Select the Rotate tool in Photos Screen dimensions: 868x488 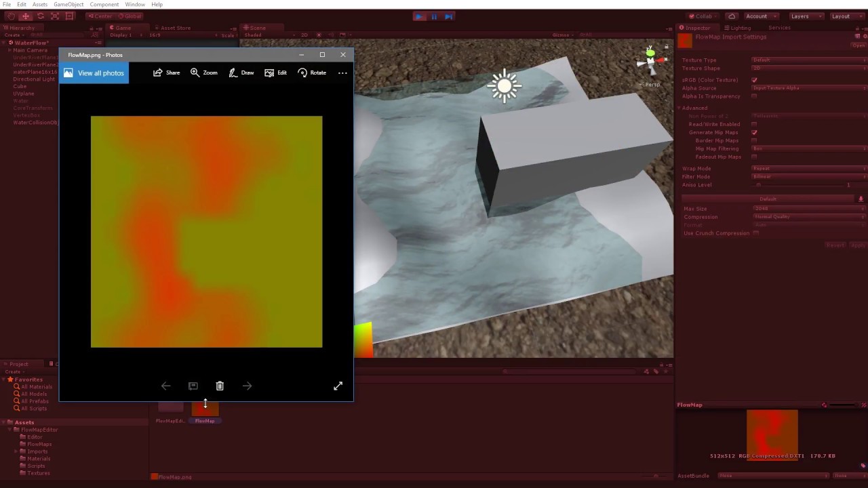pyautogui.click(x=311, y=73)
